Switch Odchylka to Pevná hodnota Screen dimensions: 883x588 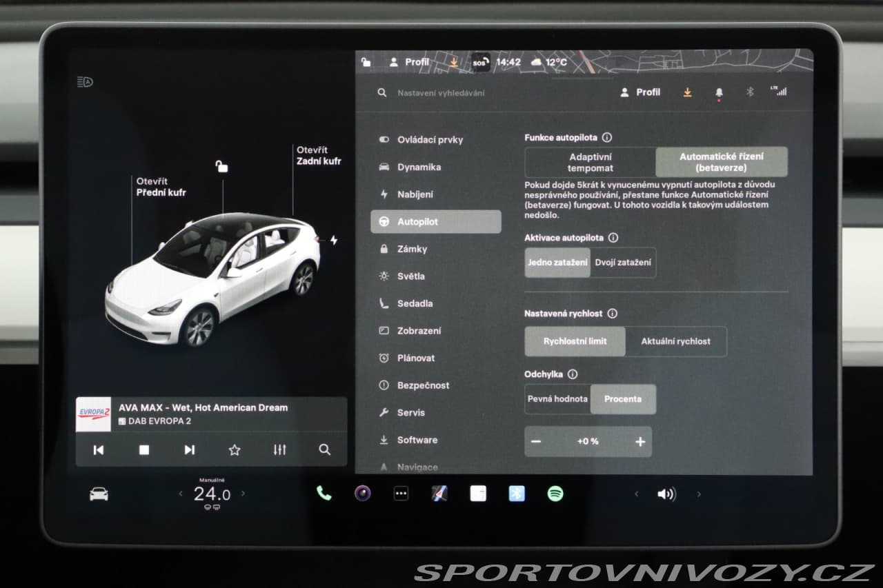557,398
